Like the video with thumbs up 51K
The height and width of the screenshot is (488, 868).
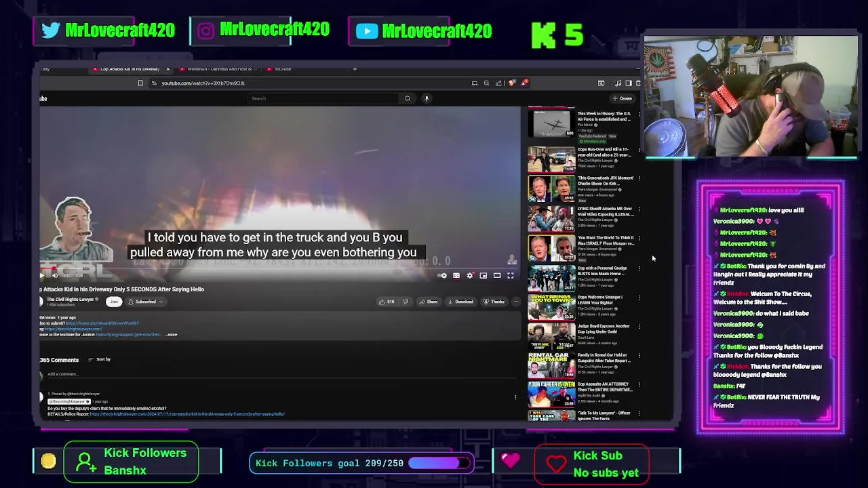387,302
